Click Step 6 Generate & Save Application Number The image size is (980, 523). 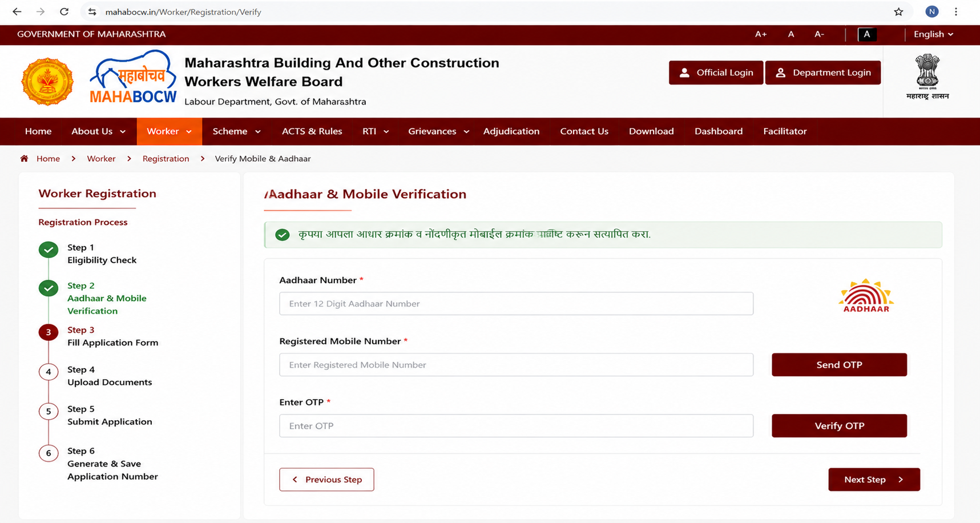(112, 464)
